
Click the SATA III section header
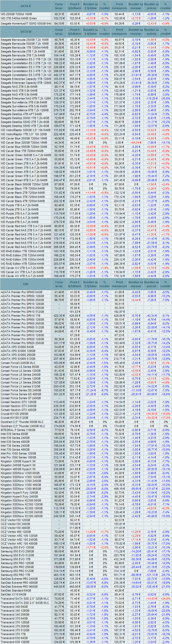pyautogui.click(x=26, y=32)
